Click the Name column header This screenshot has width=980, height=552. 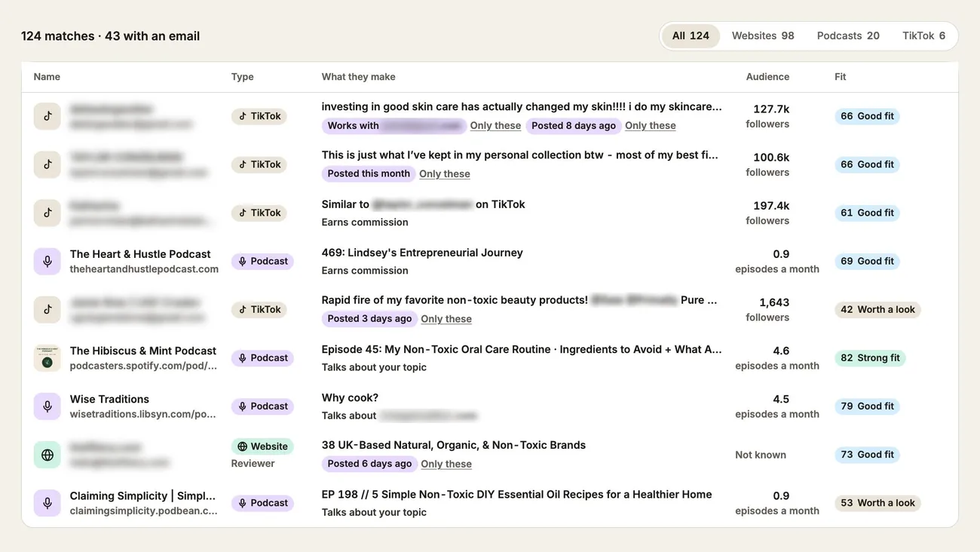click(x=47, y=77)
